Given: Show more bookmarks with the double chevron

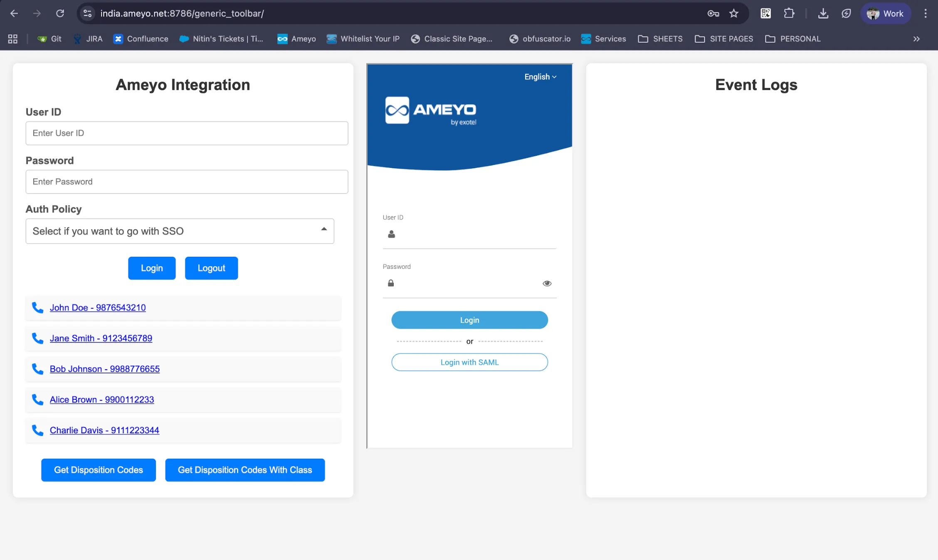Looking at the screenshot, I should pos(916,39).
